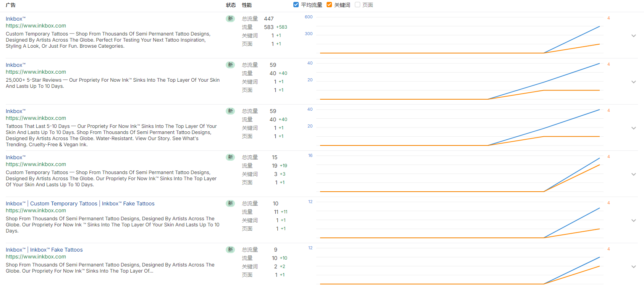
Task: Click 新 badge on the Tattoos That Last 5-10 Days ad
Action: coord(230,111)
